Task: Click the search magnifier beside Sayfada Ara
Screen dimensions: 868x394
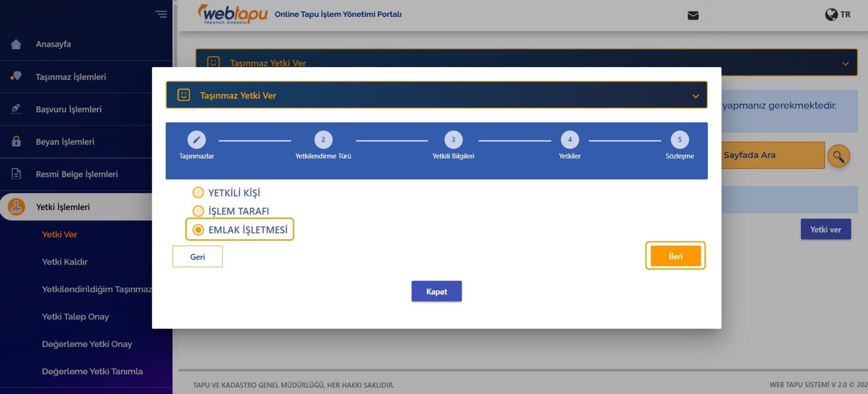Action: point(839,156)
